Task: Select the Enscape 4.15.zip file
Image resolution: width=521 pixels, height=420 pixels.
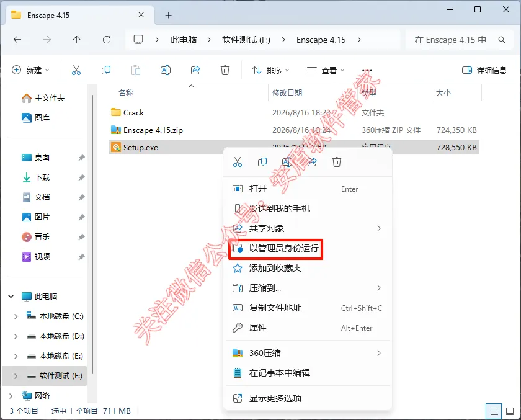Action: [294, 130]
